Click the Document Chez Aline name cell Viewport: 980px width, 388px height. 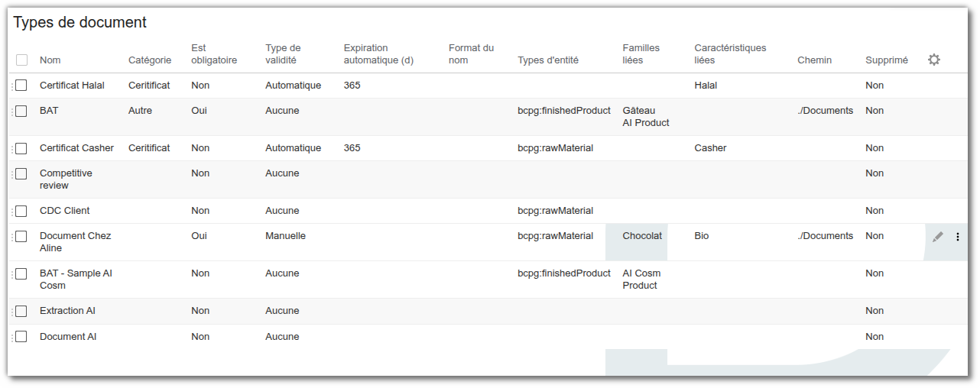pyautogui.click(x=75, y=242)
